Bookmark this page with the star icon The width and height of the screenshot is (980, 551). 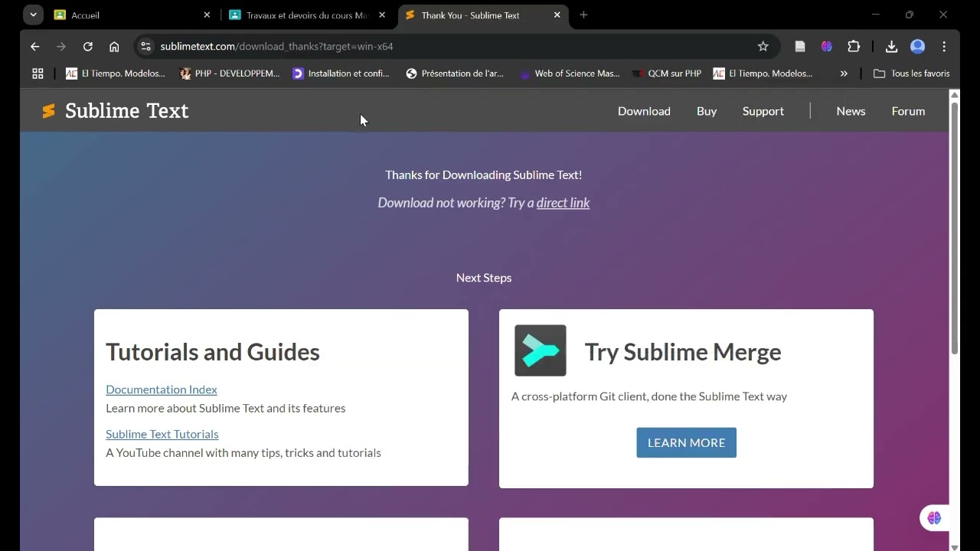[x=763, y=47]
